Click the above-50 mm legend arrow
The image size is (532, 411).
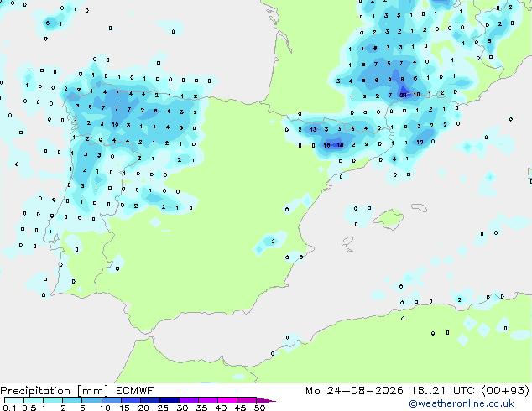click(266, 400)
